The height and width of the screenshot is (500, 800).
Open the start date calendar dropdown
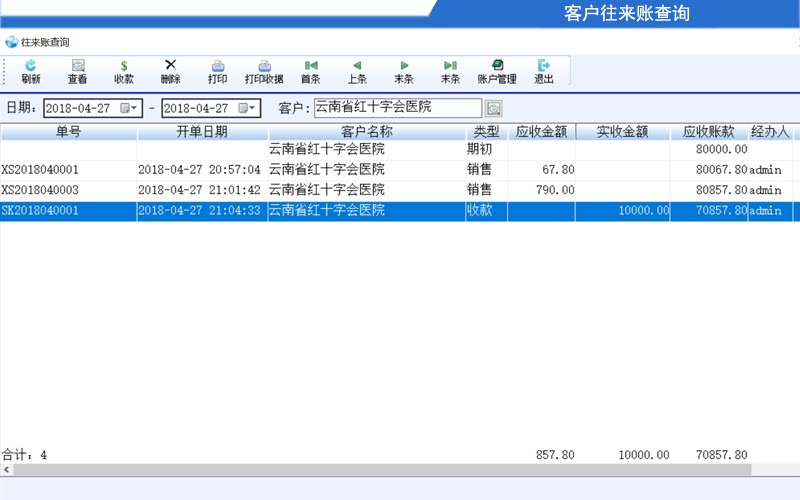point(128,108)
